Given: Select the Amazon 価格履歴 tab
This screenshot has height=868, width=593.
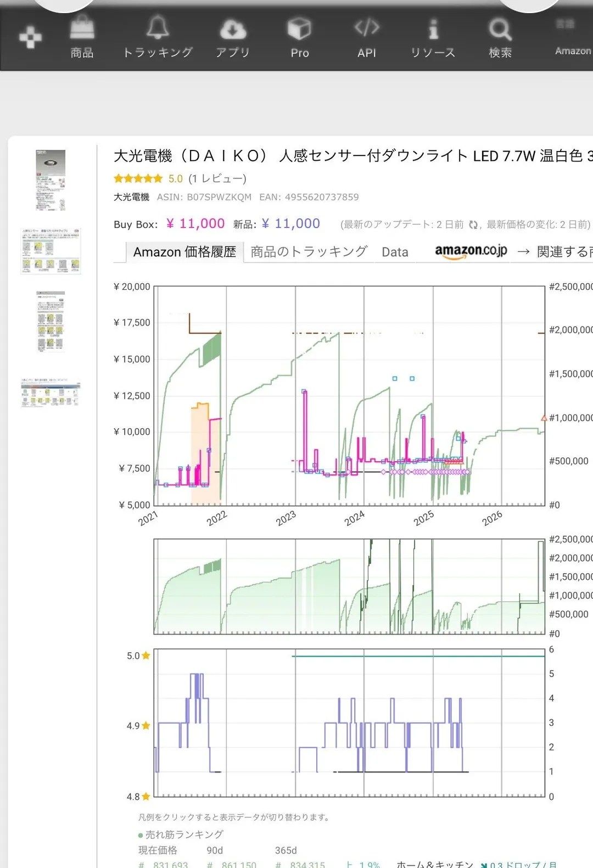Looking at the screenshot, I should click(184, 252).
